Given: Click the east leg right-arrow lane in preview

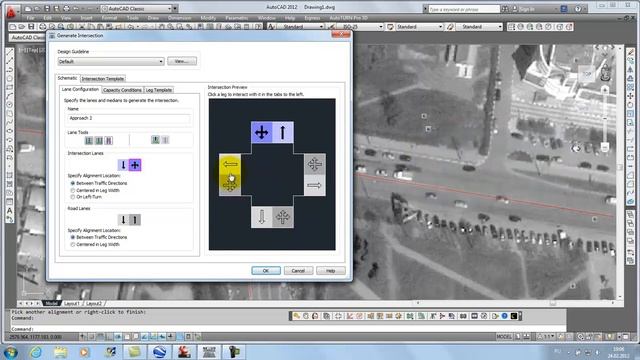Looking at the screenshot, I should (314, 185).
